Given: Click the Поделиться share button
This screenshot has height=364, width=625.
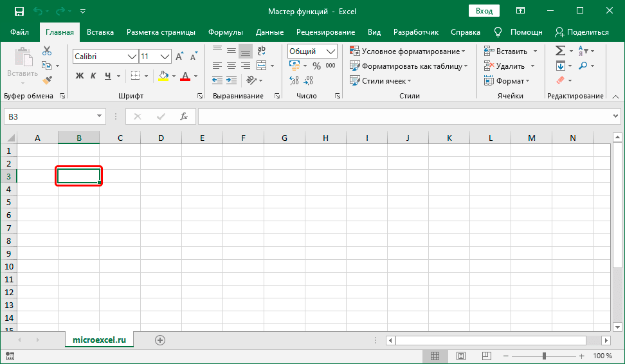Looking at the screenshot, I should (581, 32).
